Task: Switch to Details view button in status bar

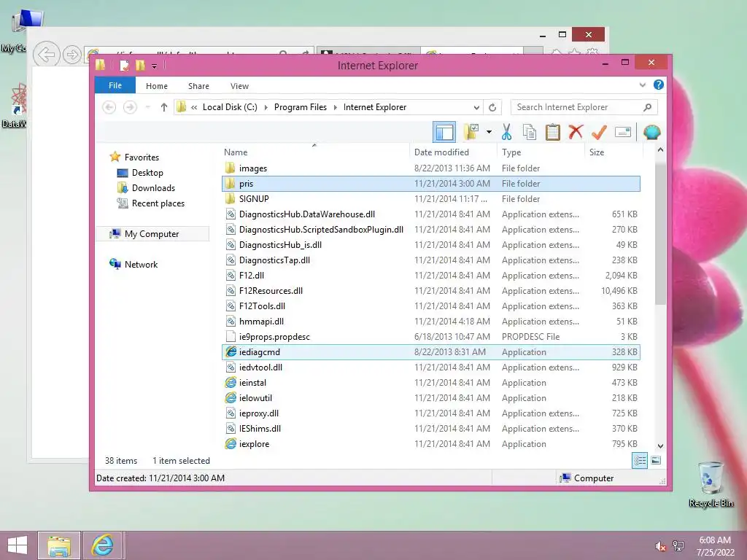Action: (x=640, y=461)
